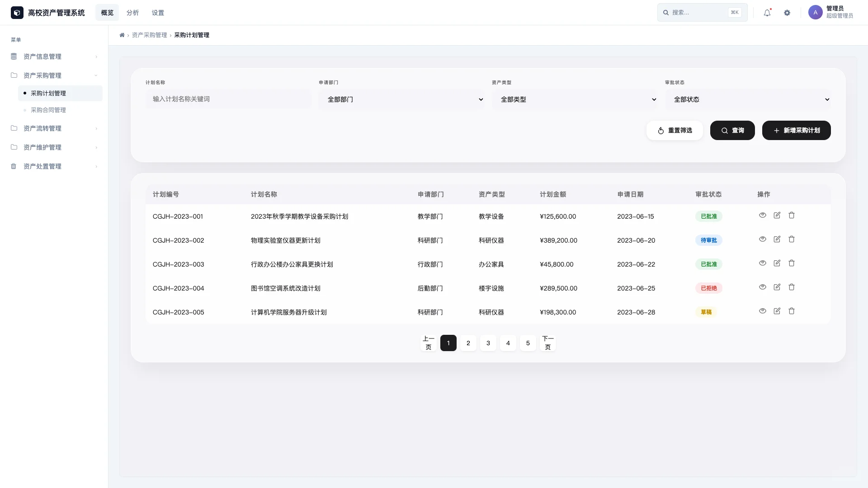Click the 新增采购计划 button
Screen dimensions: 868x488
[796, 130]
